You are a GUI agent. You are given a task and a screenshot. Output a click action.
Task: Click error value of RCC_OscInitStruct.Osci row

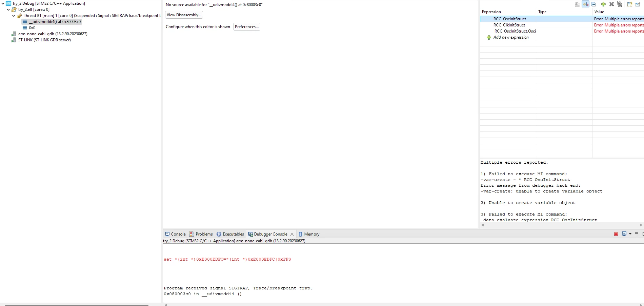(x=619, y=31)
